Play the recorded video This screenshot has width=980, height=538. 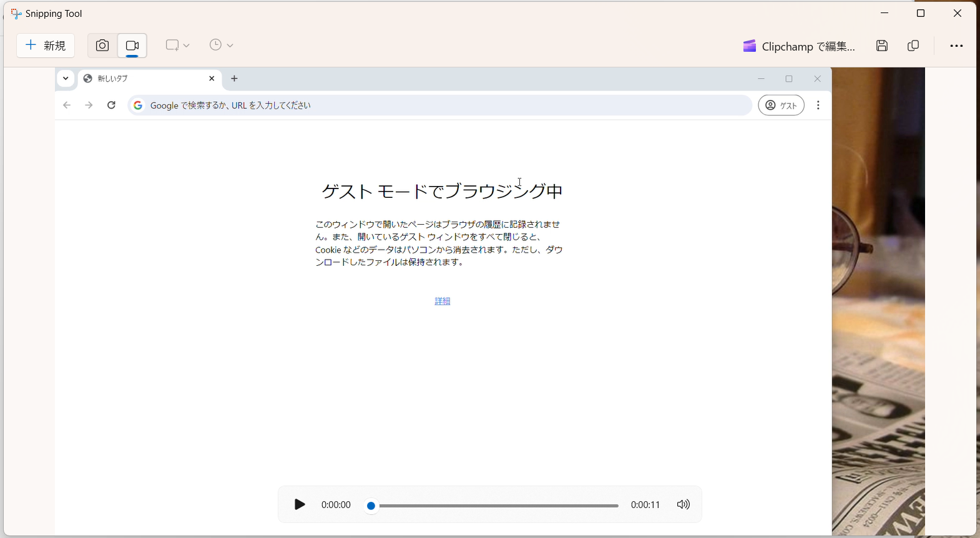300,504
